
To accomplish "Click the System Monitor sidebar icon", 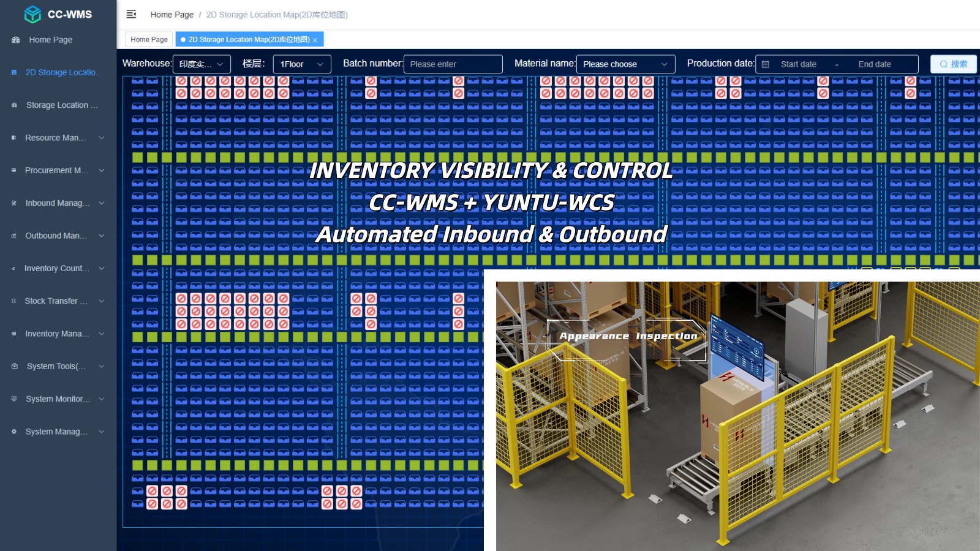I will click(x=14, y=399).
